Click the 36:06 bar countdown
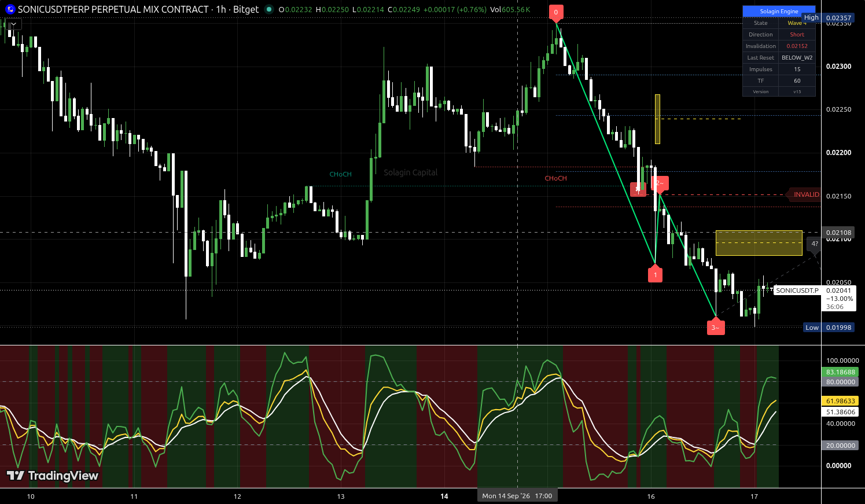 [x=835, y=307]
